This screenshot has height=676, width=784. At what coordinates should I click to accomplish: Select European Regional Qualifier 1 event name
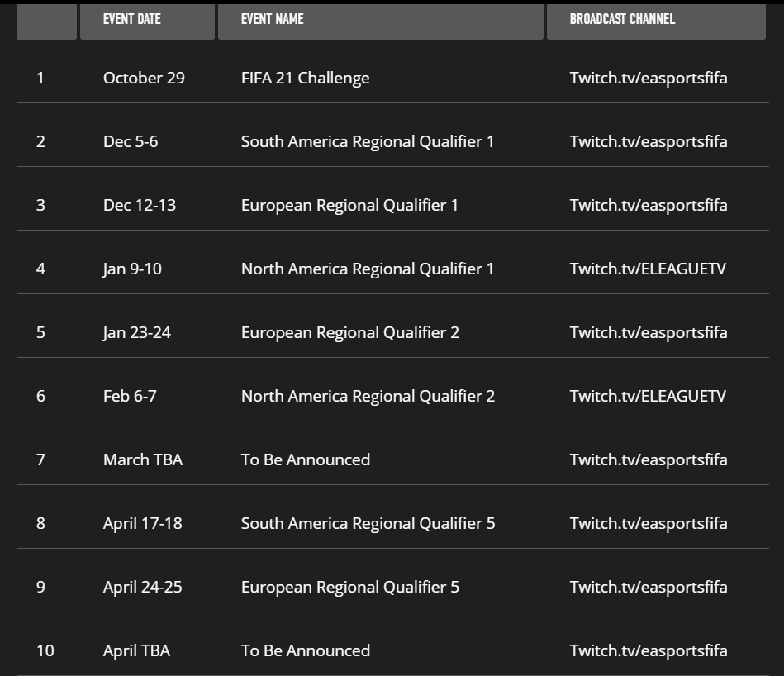click(349, 206)
